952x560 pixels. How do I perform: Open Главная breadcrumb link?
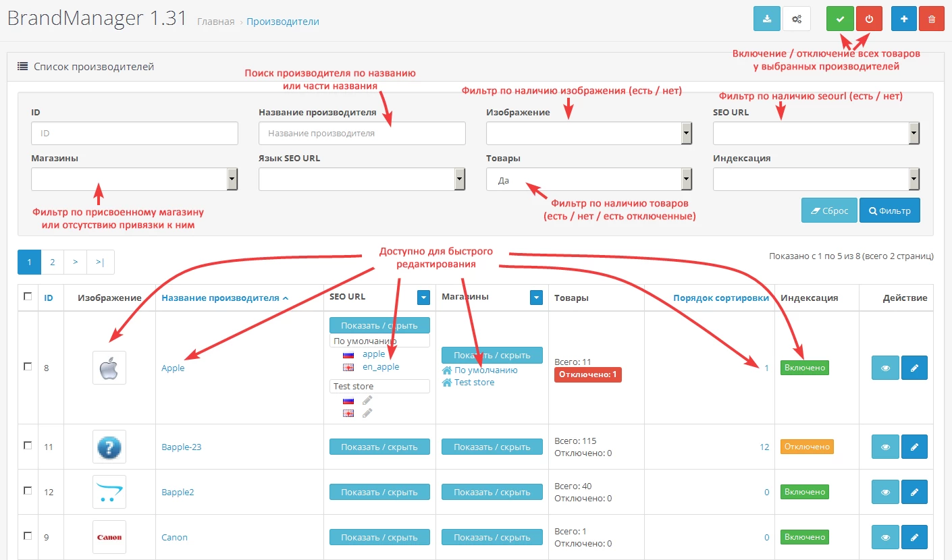216,22
